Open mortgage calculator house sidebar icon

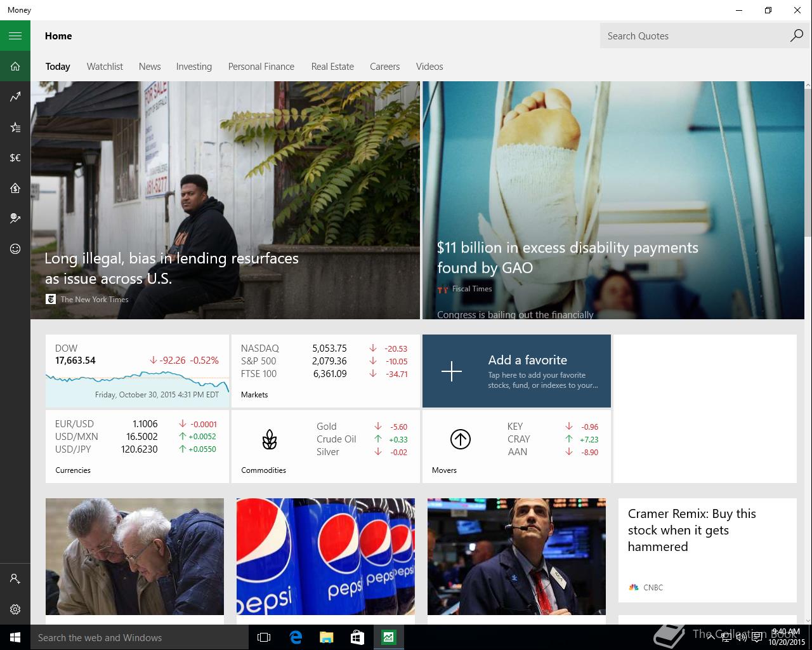point(15,188)
